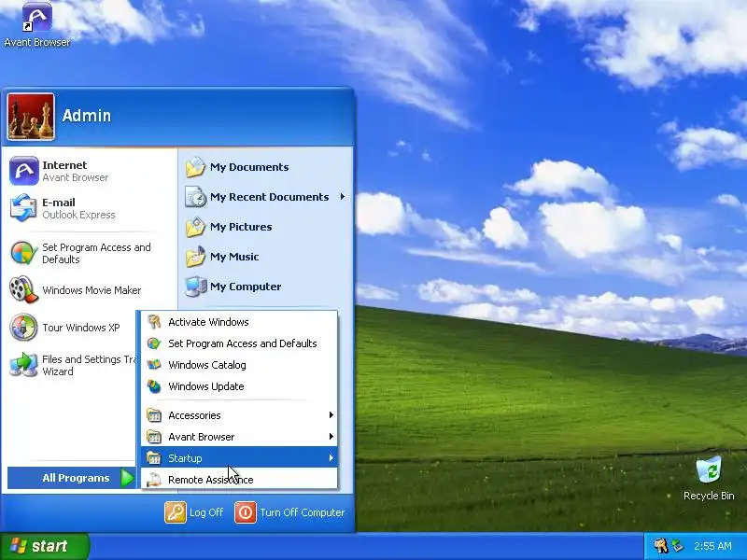Click the My Documents folder icon
The width and height of the screenshot is (747, 560).
point(195,167)
